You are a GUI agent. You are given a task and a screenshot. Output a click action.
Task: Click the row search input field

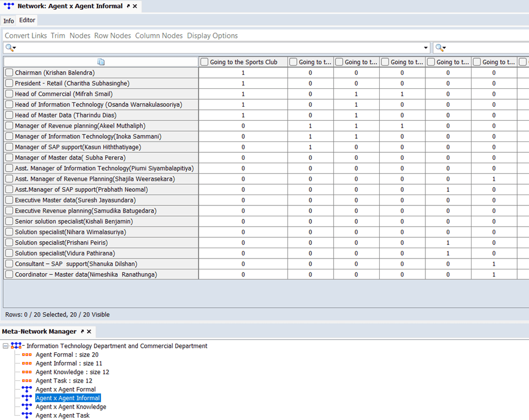pyautogui.click(x=217, y=48)
